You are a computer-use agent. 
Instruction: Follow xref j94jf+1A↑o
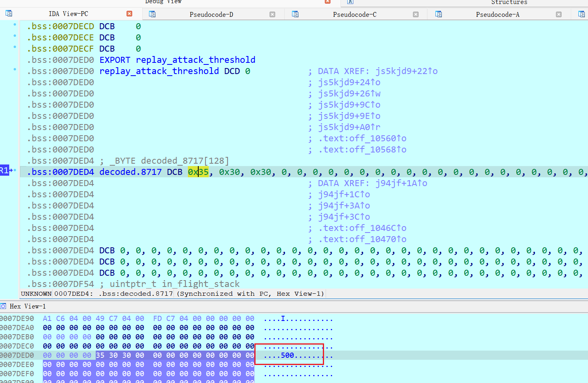click(401, 183)
